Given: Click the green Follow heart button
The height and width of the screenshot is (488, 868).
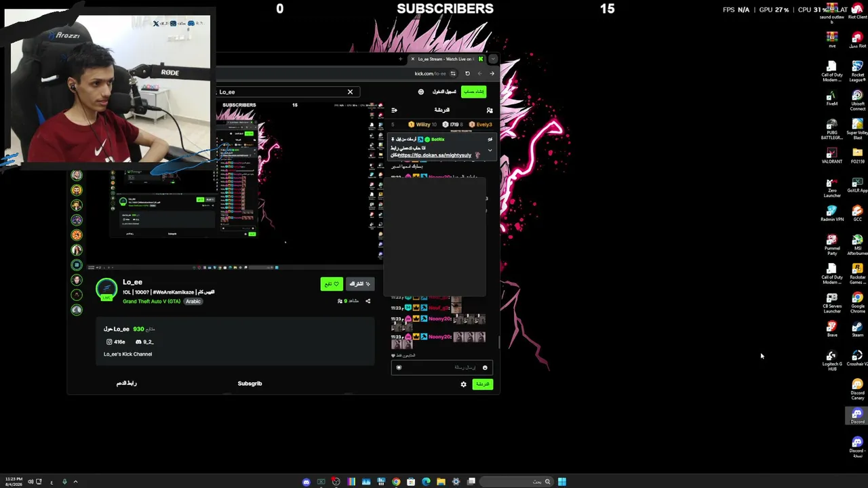Looking at the screenshot, I should [x=332, y=284].
